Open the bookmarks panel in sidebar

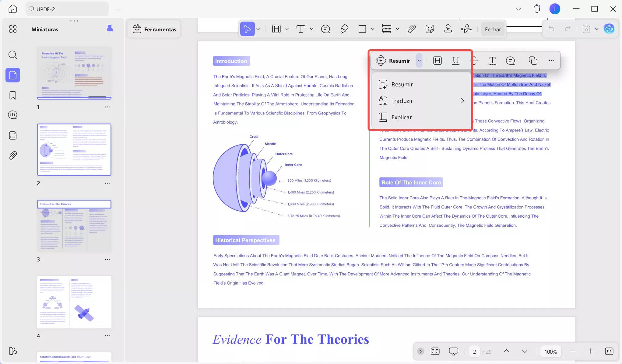(13, 96)
